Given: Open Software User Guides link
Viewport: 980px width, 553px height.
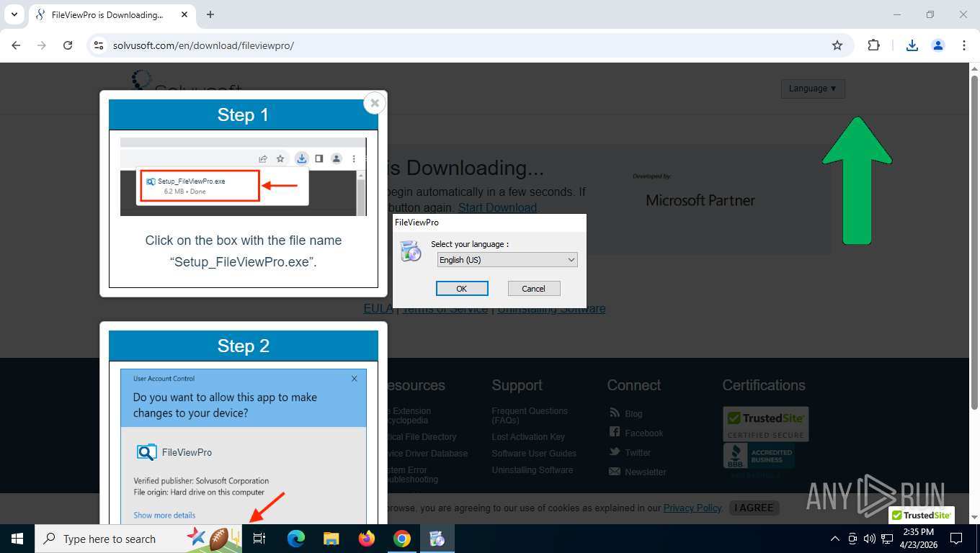Looking at the screenshot, I should click(x=534, y=454).
